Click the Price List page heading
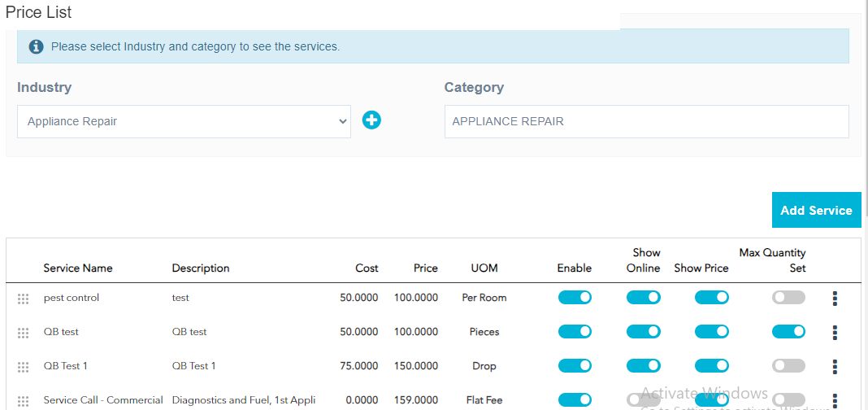868x410 pixels. 39,11
